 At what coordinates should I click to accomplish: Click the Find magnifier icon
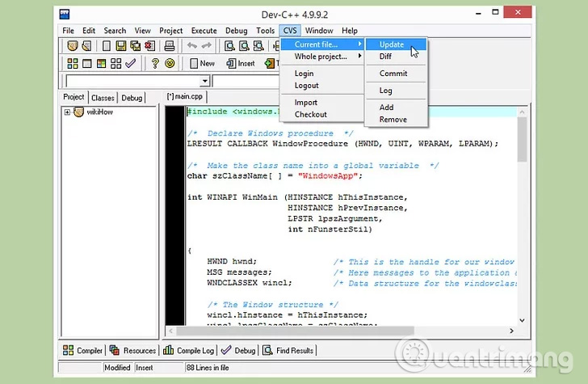(x=229, y=46)
